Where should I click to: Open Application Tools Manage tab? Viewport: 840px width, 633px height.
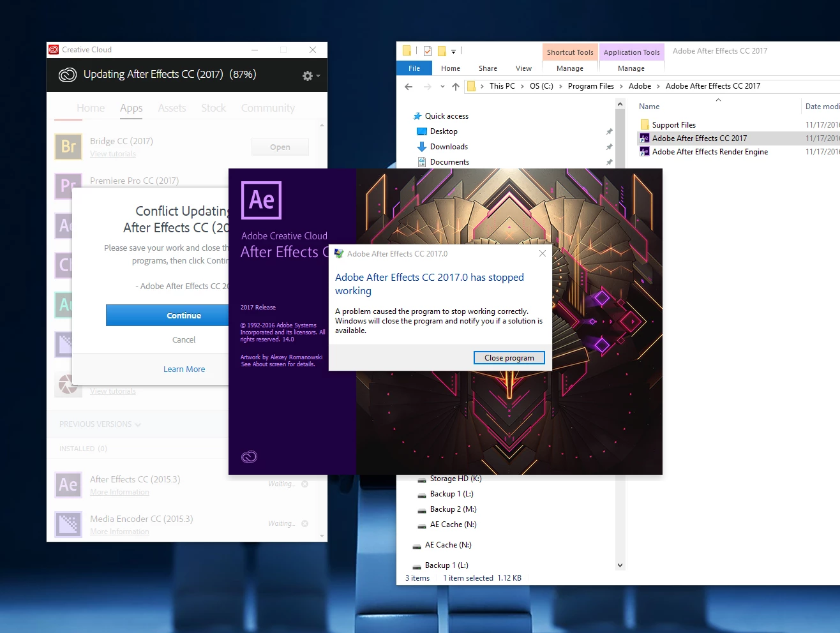(x=631, y=68)
